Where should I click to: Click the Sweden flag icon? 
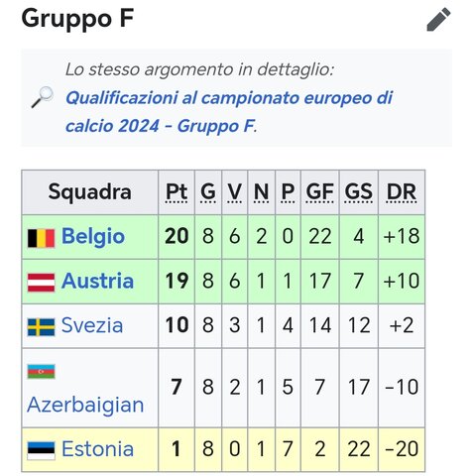[x=41, y=327]
